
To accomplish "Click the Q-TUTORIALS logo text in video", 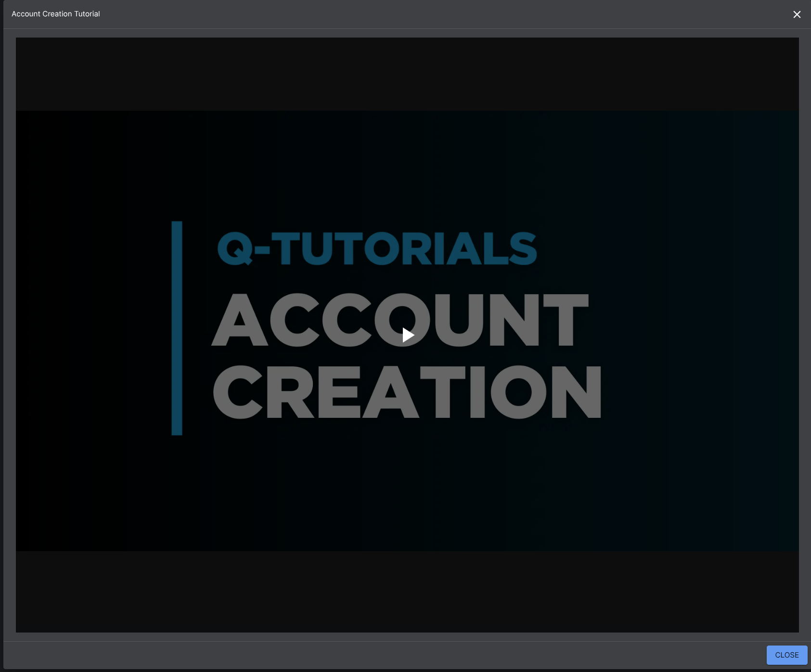I will point(377,249).
